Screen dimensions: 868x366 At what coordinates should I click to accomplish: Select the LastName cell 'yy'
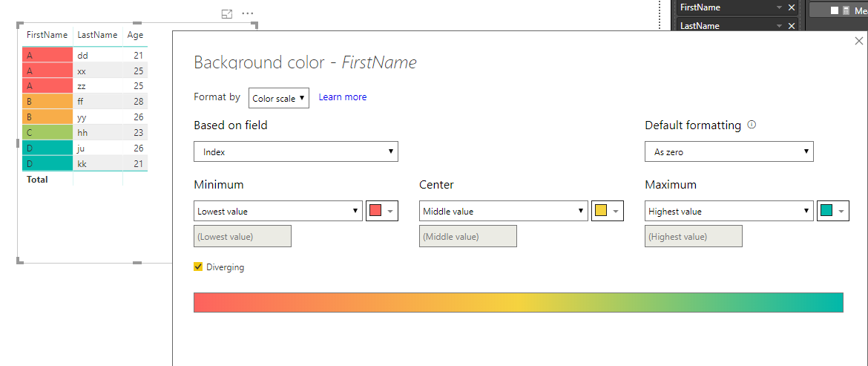point(97,117)
